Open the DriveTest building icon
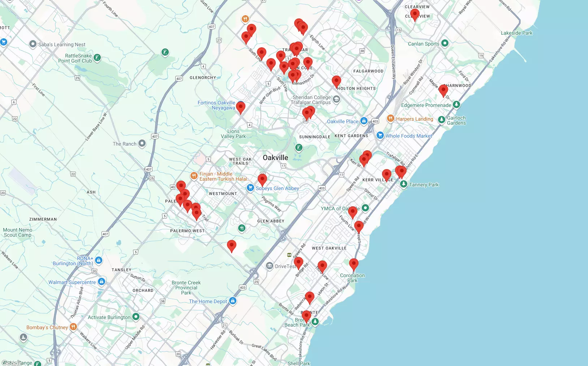Image resolution: width=588 pixels, height=366 pixels. click(269, 266)
